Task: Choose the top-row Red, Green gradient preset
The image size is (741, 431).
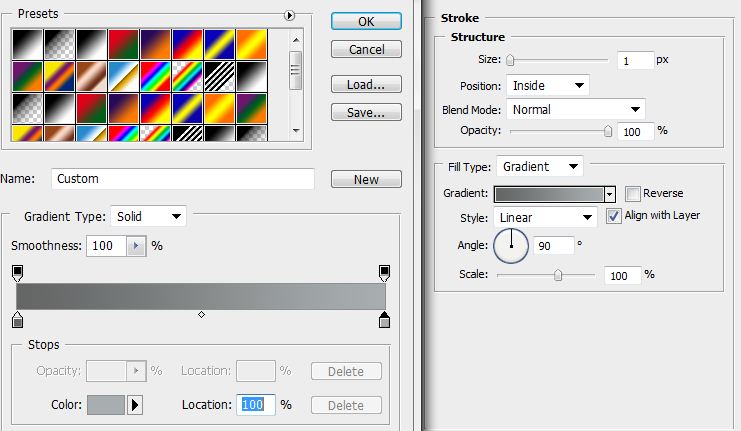Action: click(123, 44)
